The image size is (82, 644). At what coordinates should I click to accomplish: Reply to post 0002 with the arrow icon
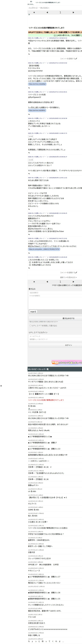tap(29, 88)
